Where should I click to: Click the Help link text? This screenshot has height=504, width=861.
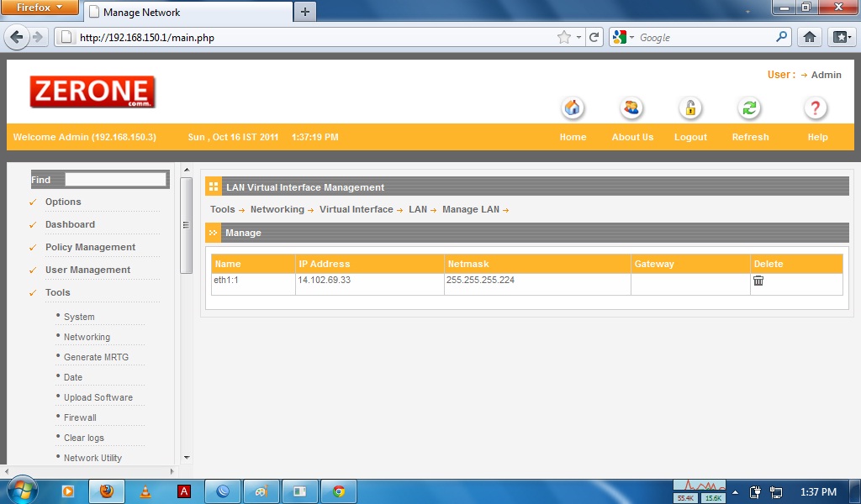[x=817, y=137]
